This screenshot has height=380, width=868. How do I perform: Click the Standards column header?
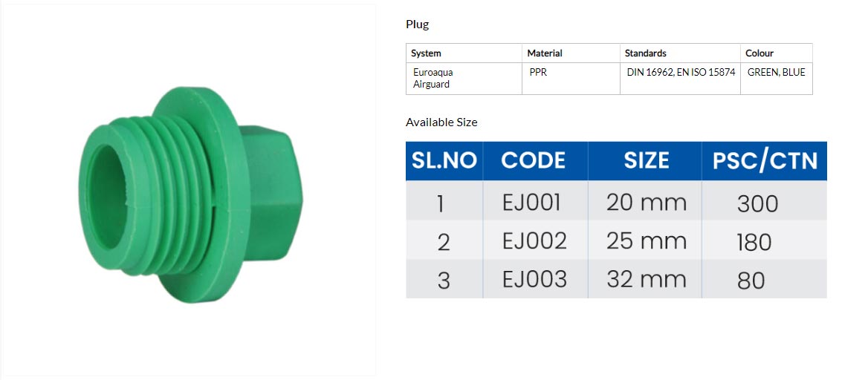[x=680, y=53]
